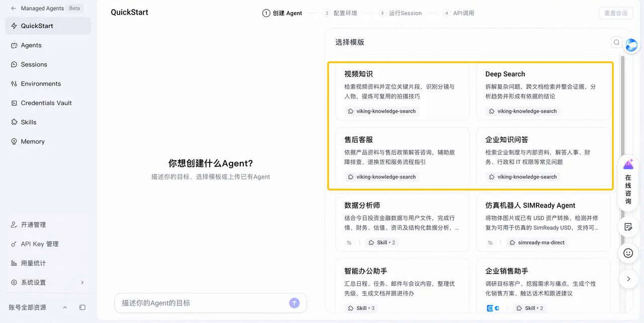Open Memory in the sidebar
Screen dimensions: 644x323
tap(48, 141)
